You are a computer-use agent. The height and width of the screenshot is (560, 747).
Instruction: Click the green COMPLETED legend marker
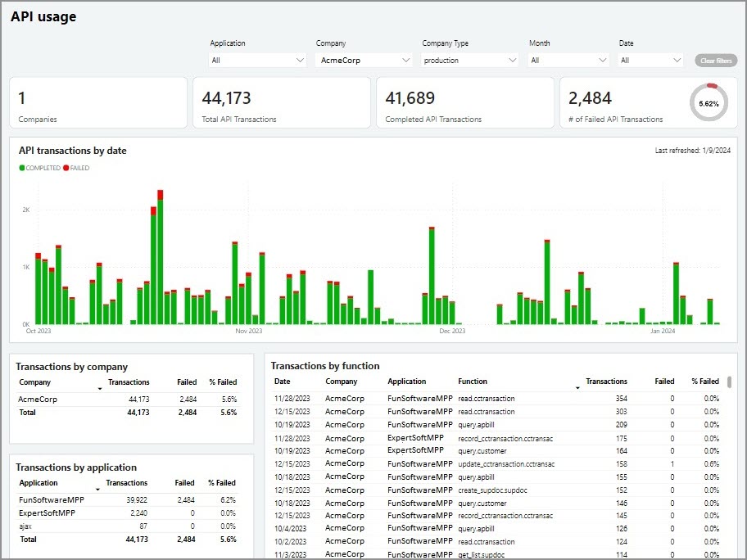pos(22,168)
